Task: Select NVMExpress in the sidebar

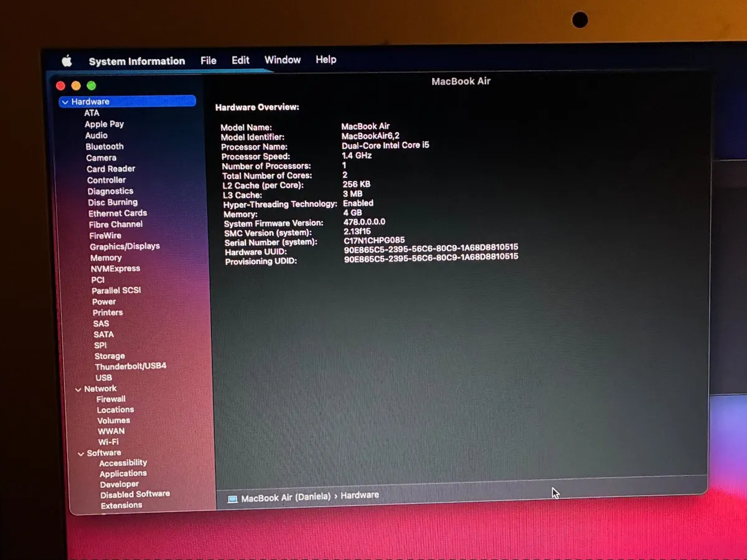Action: pyautogui.click(x=115, y=268)
